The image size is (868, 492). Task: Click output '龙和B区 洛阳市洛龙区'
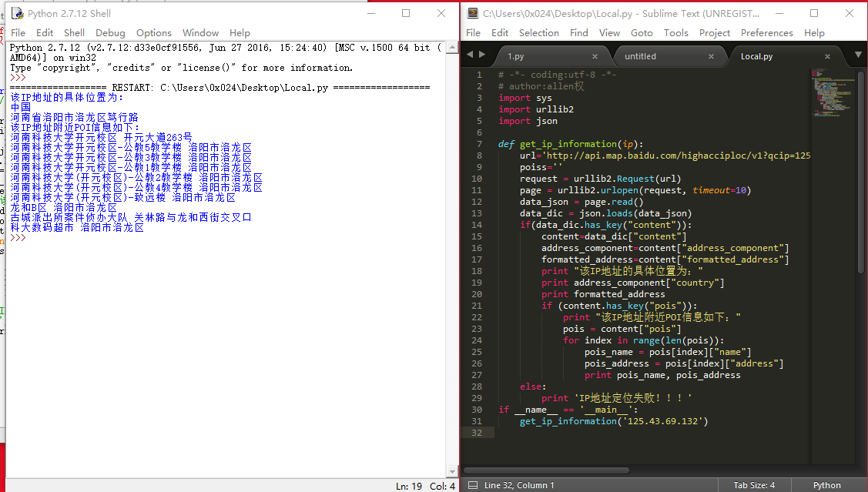(64, 208)
